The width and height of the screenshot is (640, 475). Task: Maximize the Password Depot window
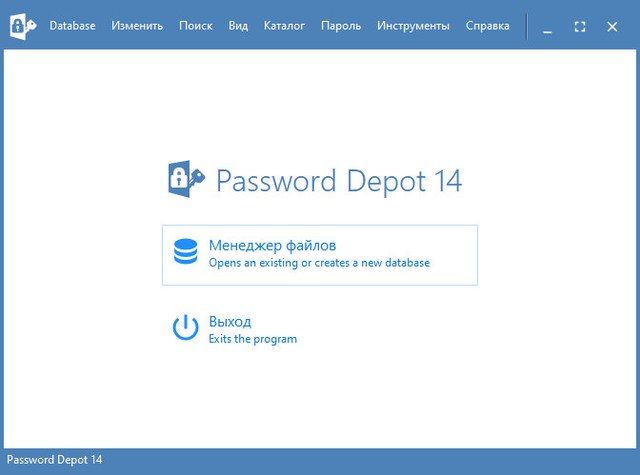[580, 27]
